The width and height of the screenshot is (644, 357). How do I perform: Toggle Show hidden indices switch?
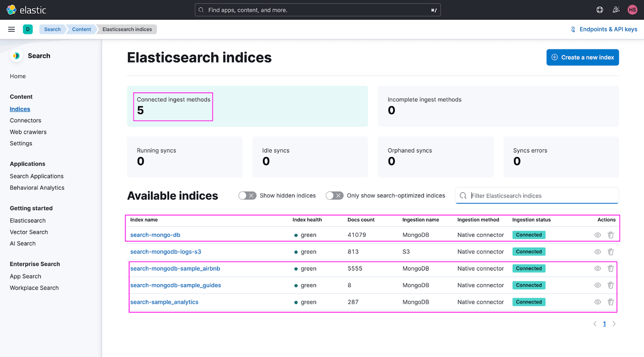247,195
